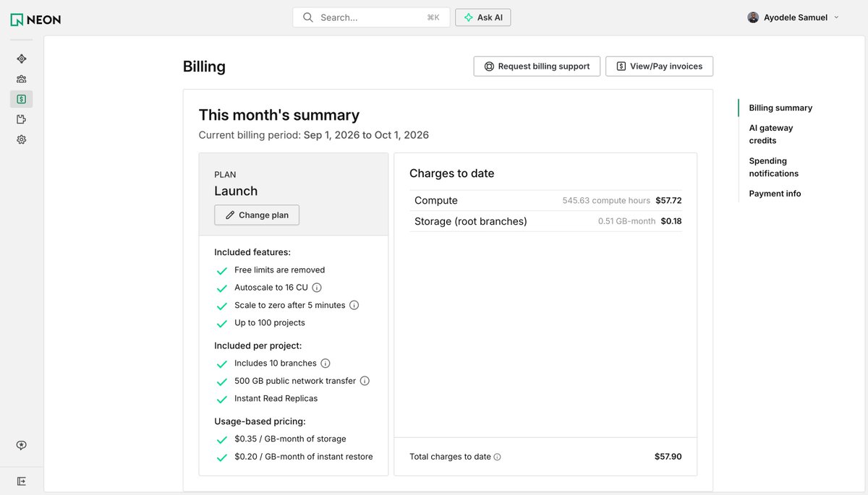Viewport: 868px width, 495px height.
Task: Open the feedback chat bubble icon
Action: click(x=21, y=445)
